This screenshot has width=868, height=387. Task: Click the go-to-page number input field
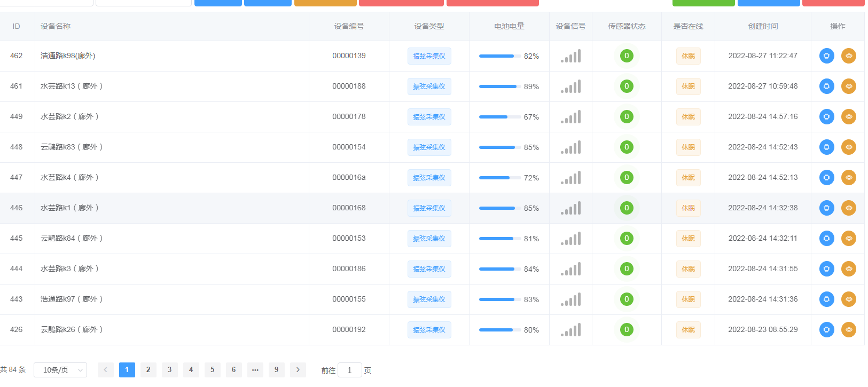tap(350, 370)
